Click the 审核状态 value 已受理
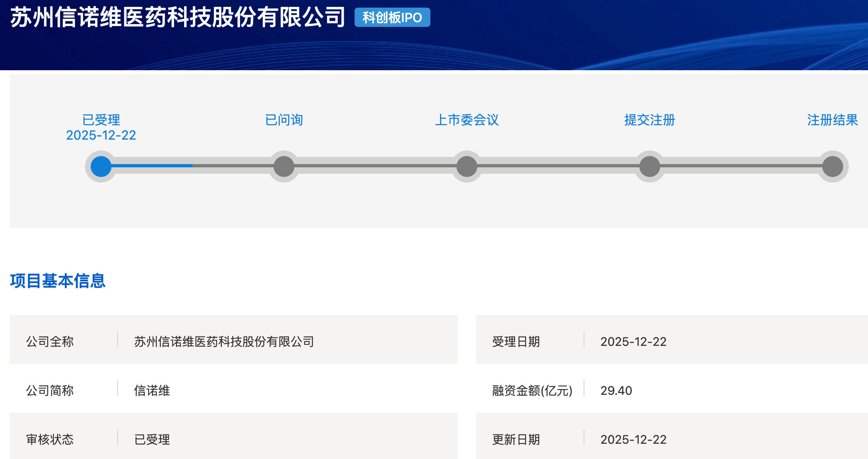 152,439
